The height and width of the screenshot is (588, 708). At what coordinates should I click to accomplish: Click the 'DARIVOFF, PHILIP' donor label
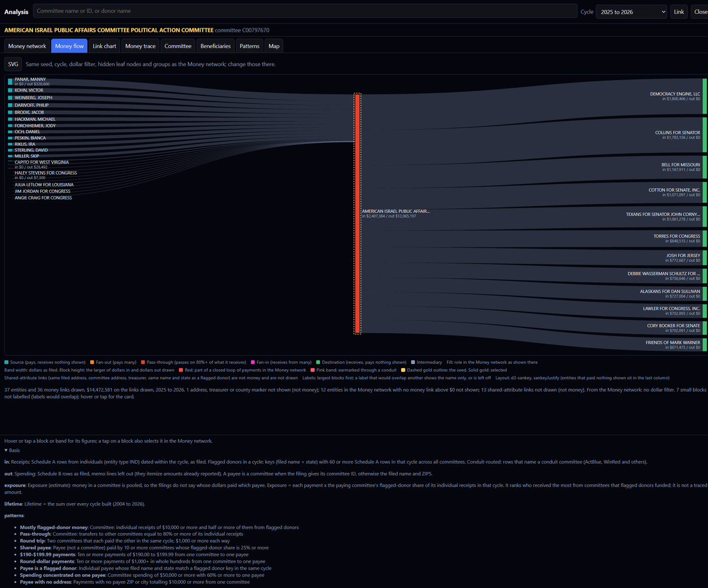point(32,105)
